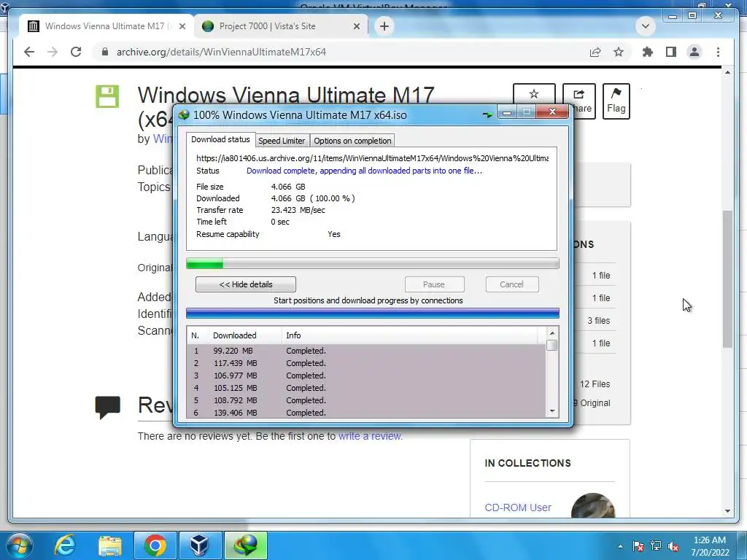Click the site lock icon
The height and width of the screenshot is (560, 747).
[105, 52]
